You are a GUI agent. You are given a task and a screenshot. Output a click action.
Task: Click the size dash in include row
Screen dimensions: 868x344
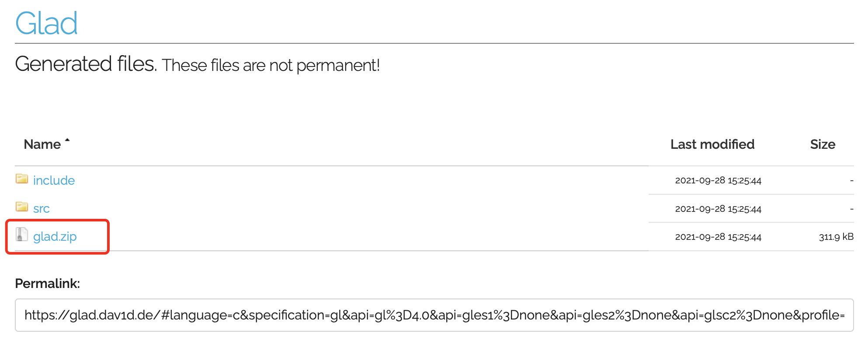[851, 180]
